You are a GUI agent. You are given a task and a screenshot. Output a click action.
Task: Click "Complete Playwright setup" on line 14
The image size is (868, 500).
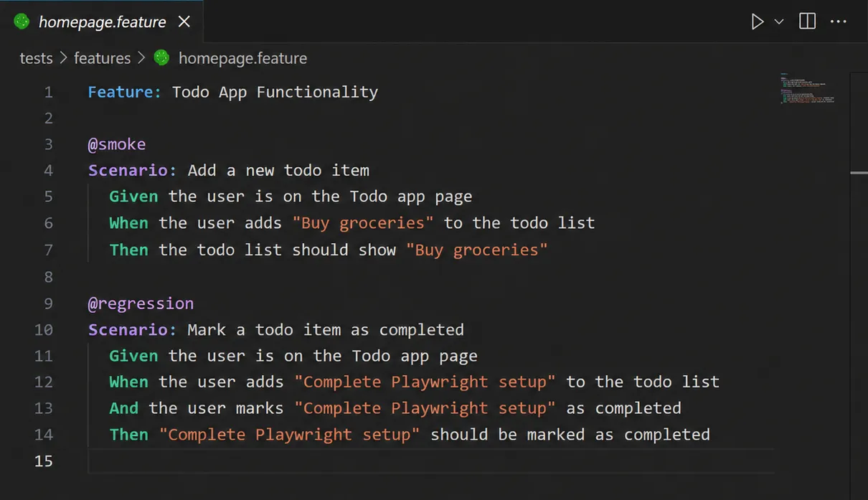click(x=290, y=435)
